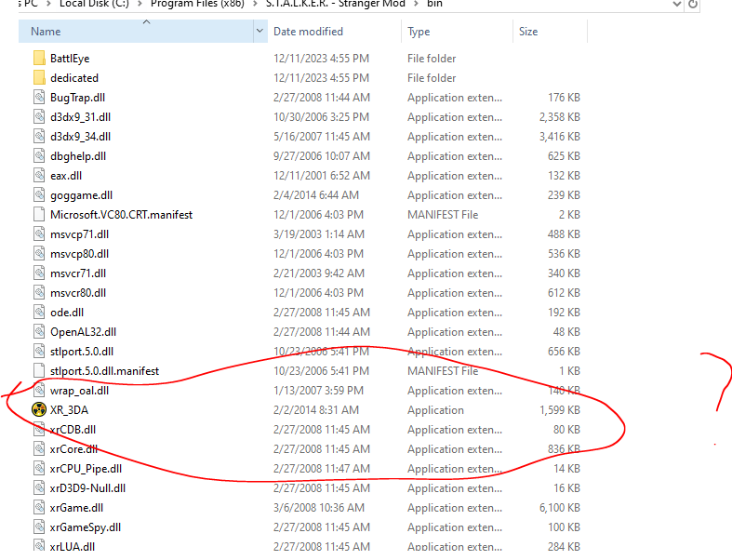Select the xrCPU_Pipe.dll file name
Screen dimensions: 732x560
point(86,469)
